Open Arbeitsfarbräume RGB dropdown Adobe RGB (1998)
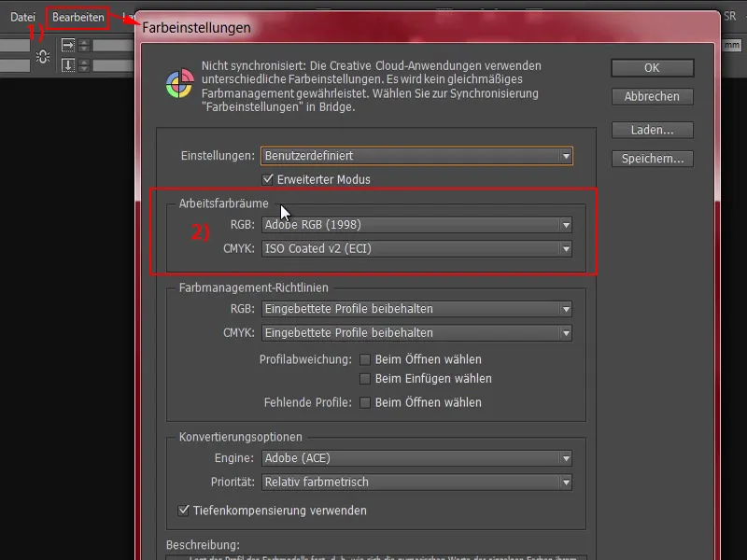 [416, 225]
